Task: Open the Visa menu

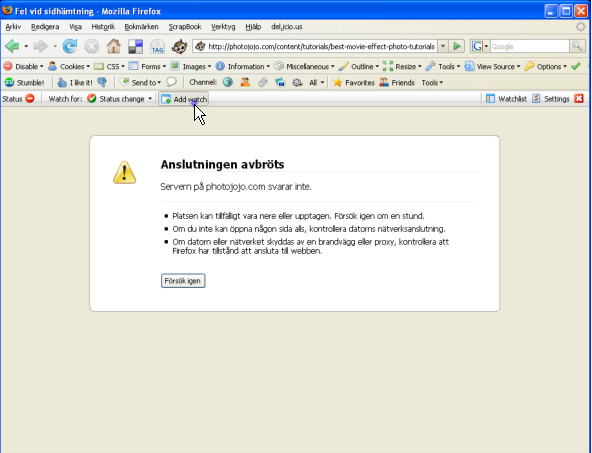Action: point(76,27)
